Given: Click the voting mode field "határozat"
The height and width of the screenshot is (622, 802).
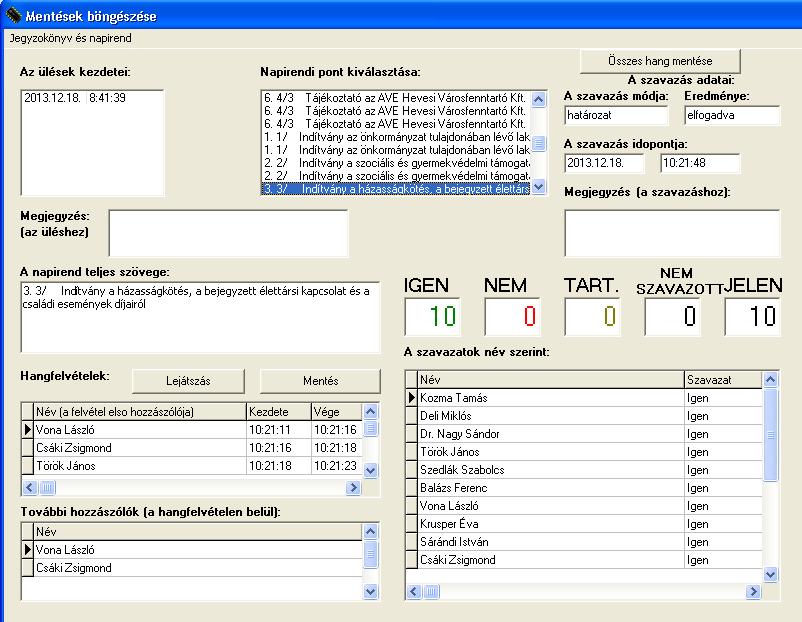Looking at the screenshot, I should click(x=616, y=115).
